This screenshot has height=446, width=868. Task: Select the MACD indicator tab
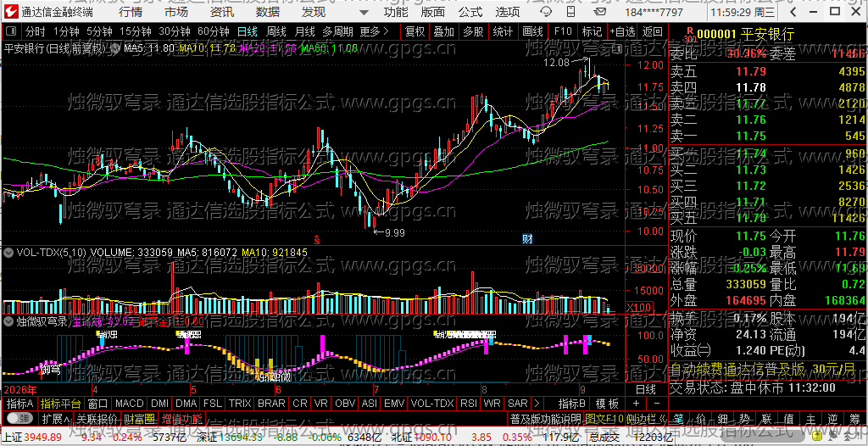130,404
